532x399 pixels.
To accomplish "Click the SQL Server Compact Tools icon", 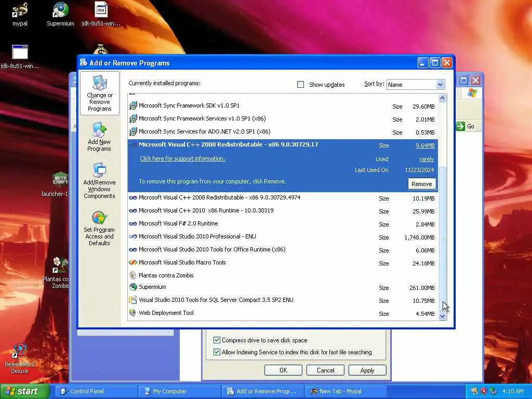I will tap(133, 300).
